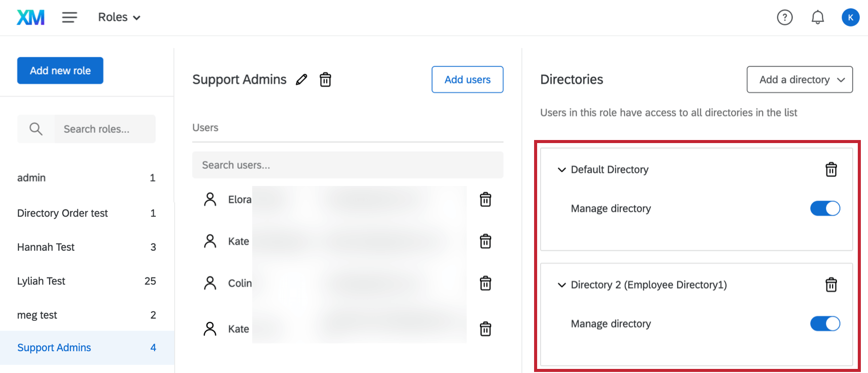This screenshot has width=868, height=373.
Task: Remove user Elora with trash icon
Action: click(486, 199)
